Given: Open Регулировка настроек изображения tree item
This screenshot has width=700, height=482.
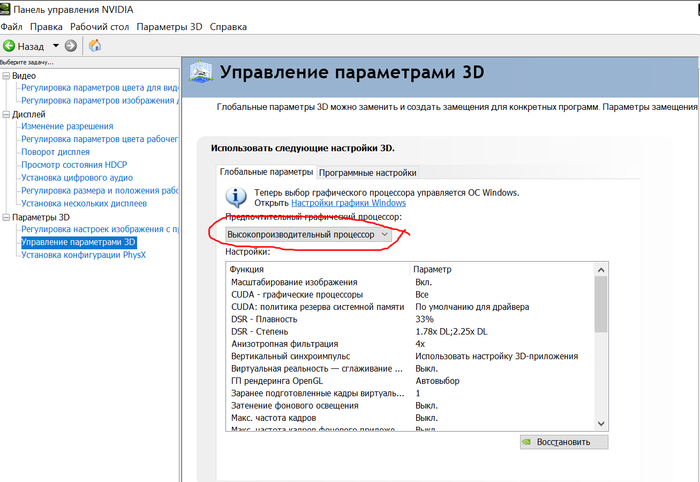Looking at the screenshot, I should click(x=100, y=229).
